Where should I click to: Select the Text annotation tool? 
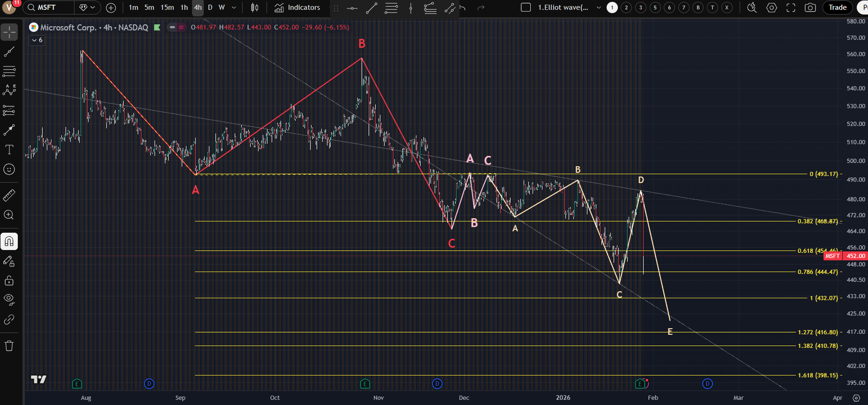pyautogui.click(x=9, y=150)
